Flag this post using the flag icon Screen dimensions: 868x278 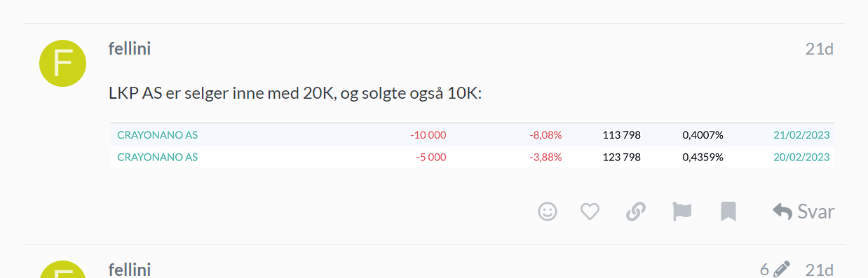[x=681, y=211]
